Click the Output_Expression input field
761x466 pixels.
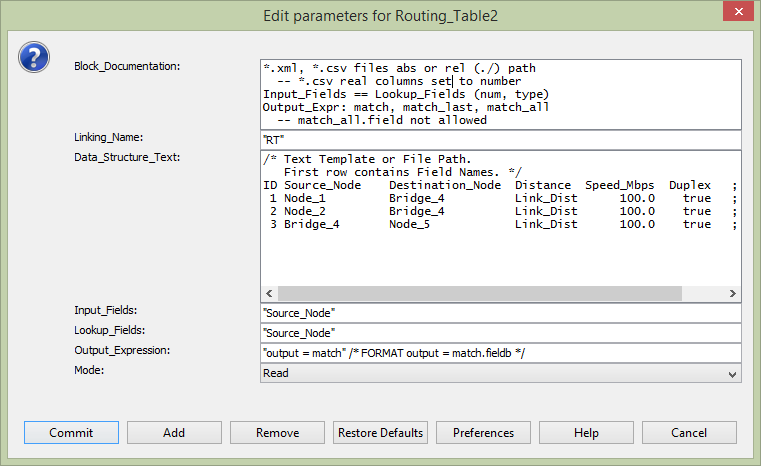500,353
